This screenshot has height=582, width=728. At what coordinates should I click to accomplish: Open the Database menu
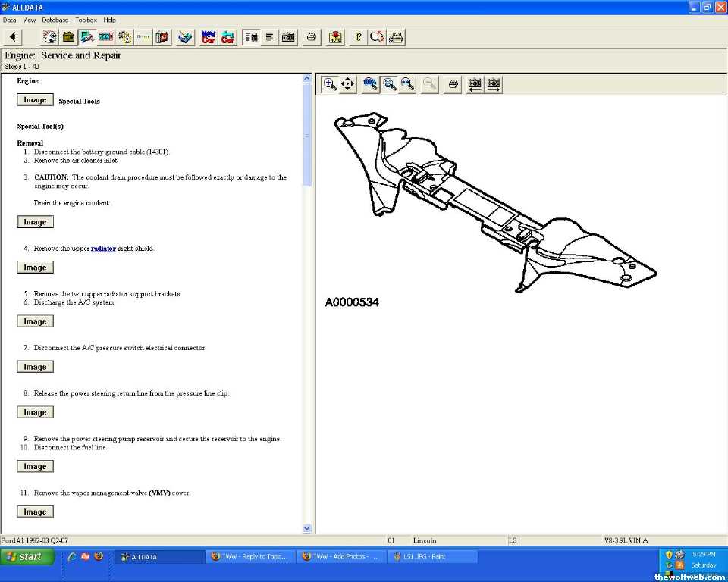55,20
